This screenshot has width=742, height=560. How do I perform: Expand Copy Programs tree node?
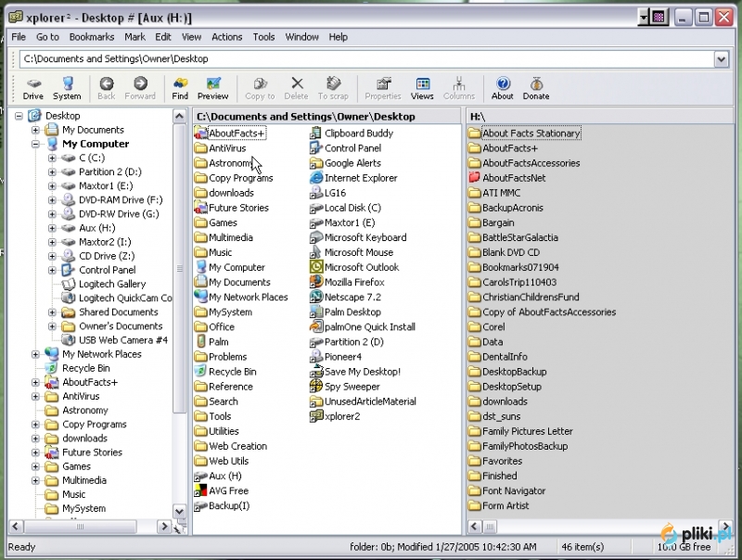coord(35,425)
